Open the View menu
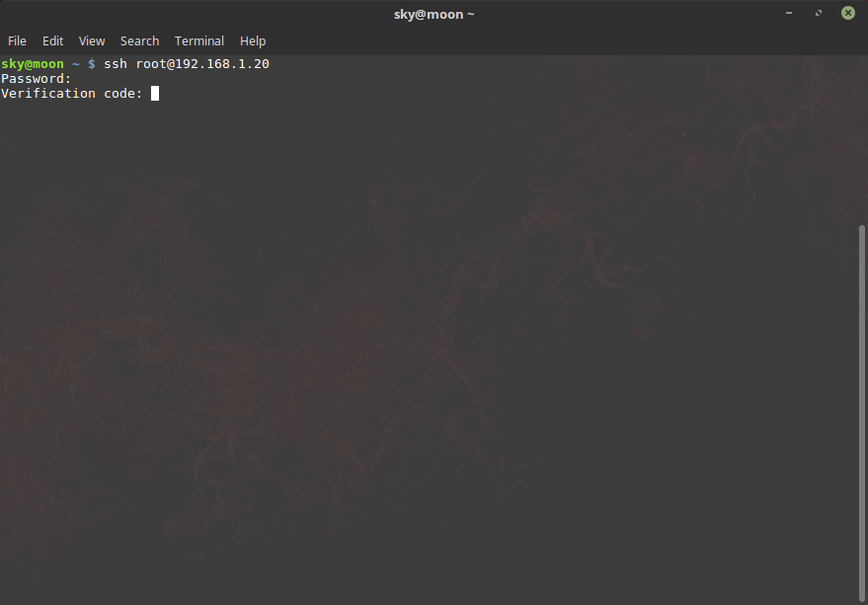 92,40
